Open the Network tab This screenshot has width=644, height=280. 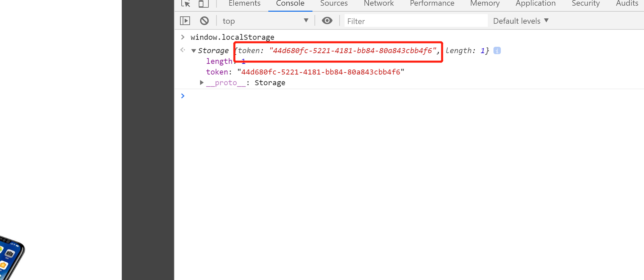(379, 4)
